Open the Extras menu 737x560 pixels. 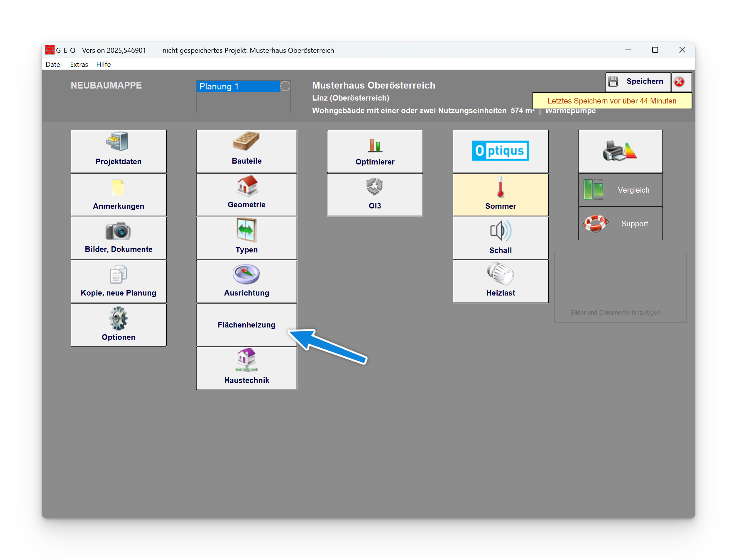click(x=79, y=64)
